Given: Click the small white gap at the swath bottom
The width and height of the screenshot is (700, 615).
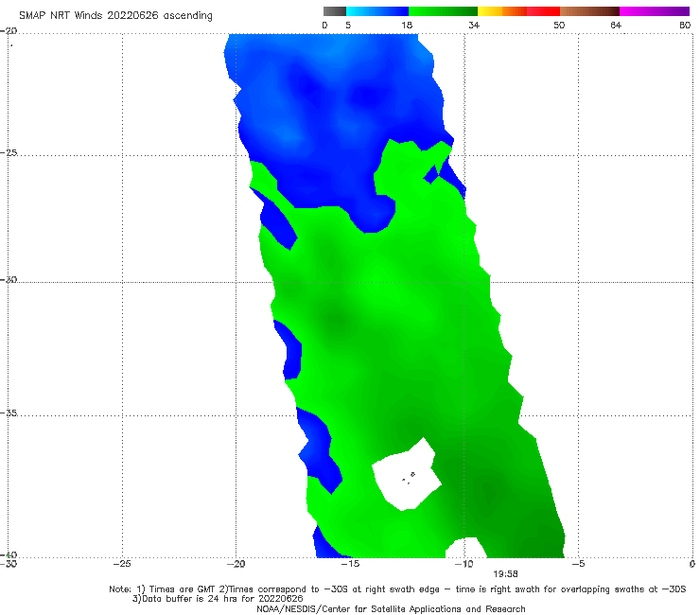Looking at the screenshot, I should point(465,549).
